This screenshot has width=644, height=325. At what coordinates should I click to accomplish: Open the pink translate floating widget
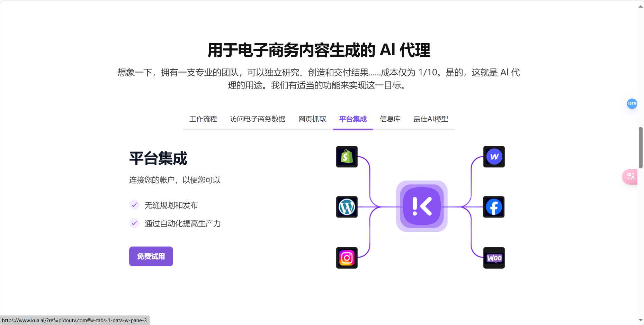[x=630, y=177]
